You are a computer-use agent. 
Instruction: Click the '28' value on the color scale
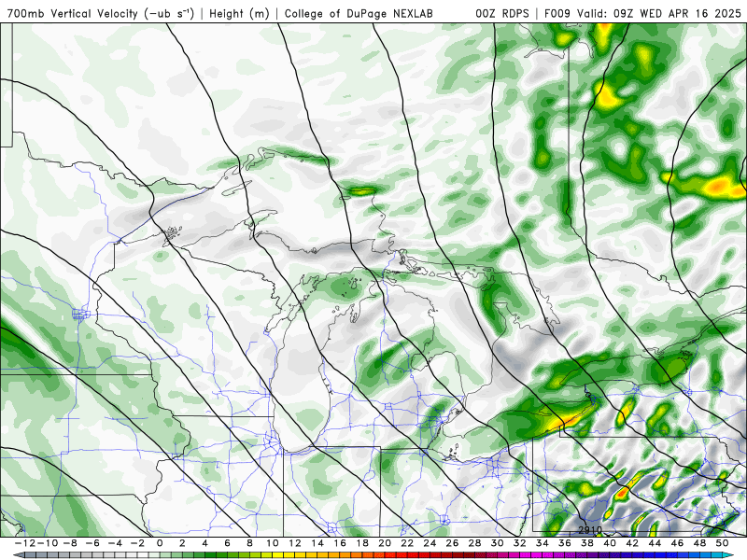point(475,543)
